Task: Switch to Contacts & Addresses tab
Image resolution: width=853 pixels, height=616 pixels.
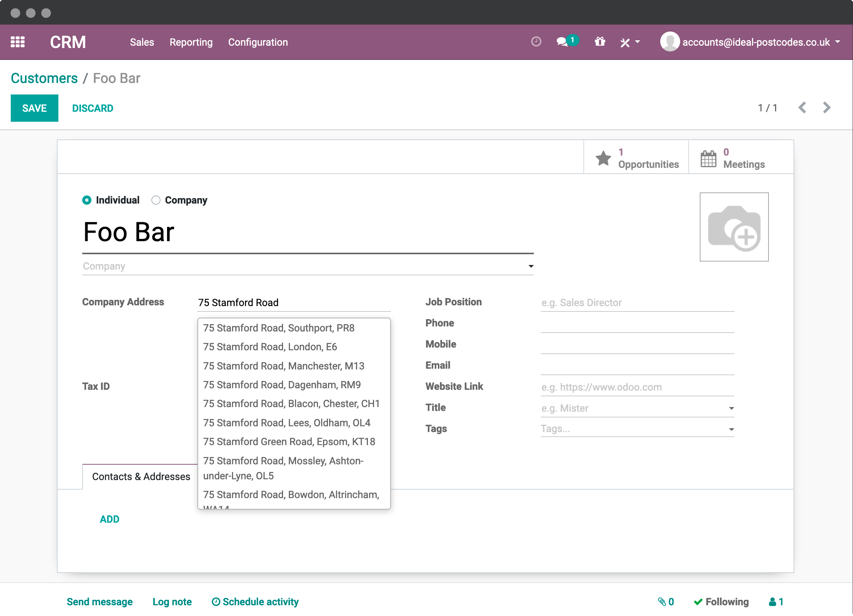Action: [x=141, y=477]
